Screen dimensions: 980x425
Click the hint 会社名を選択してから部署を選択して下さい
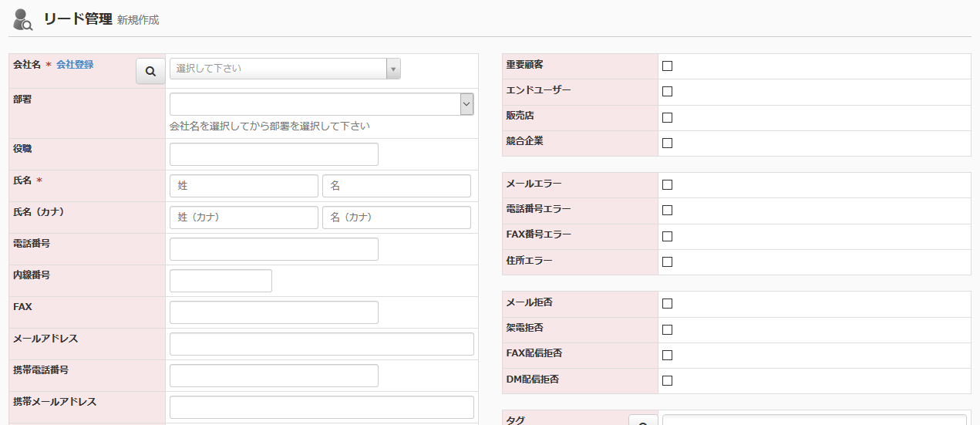coord(270,126)
